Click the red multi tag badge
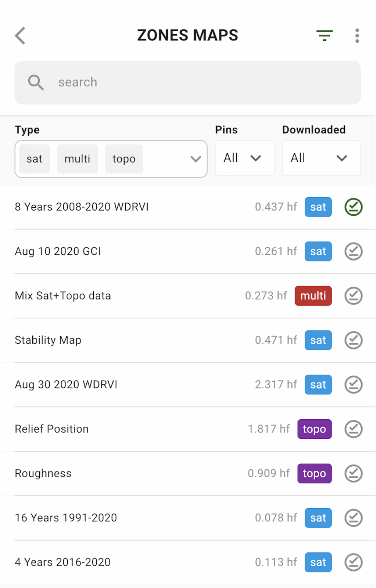Viewport: 376px width, 588px height. pyautogui.click(x=313, y=296)
